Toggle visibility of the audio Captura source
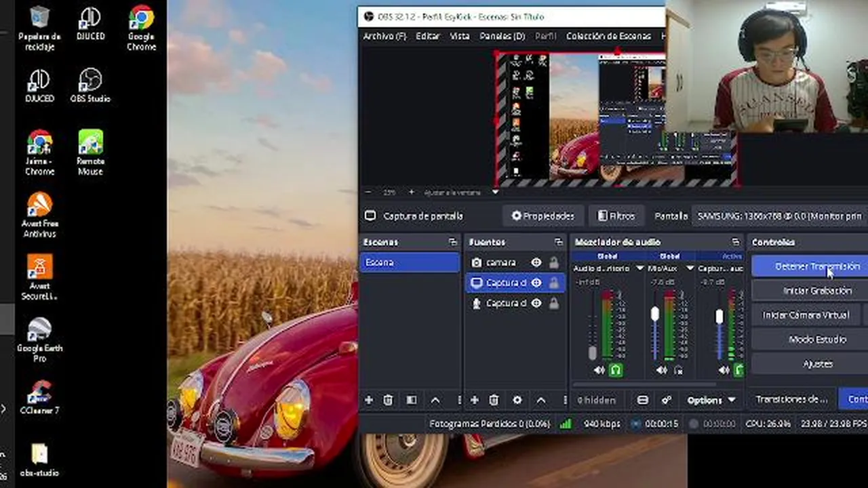Viewport: 868px width, 488px height. pos(536,304)
